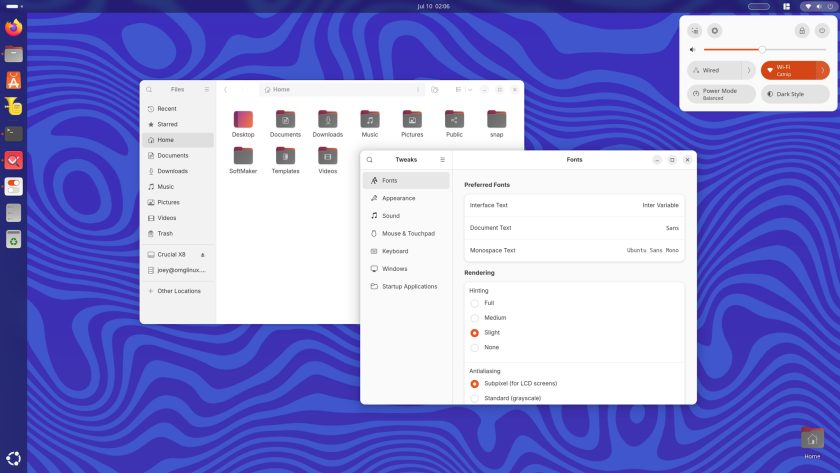Select Slight hinting radio button
The width and height of the screenshot is (840, 473).
tap(475, 333)
